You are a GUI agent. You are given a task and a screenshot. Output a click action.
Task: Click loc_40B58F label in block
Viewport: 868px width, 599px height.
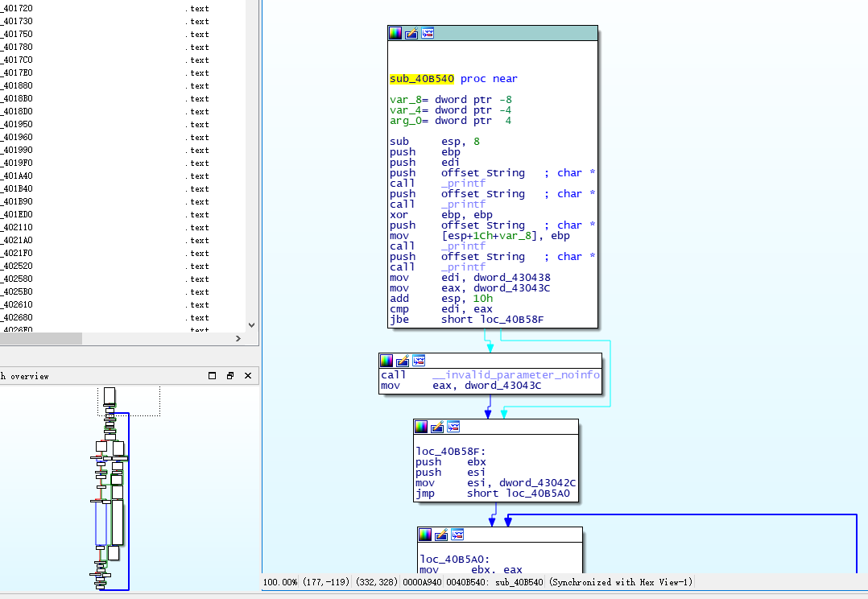pyautogui.click(x=451, y=451)
